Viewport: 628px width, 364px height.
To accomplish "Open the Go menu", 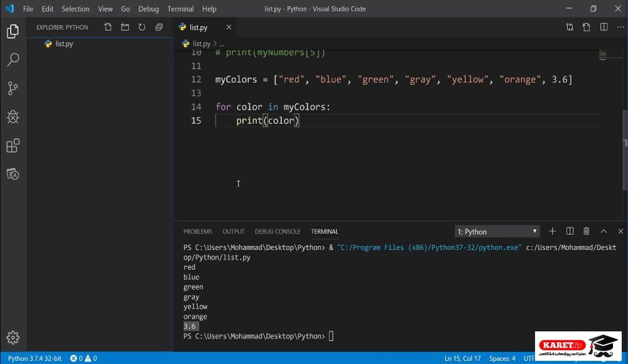I will pyautogui.click(x=126, y=9).
